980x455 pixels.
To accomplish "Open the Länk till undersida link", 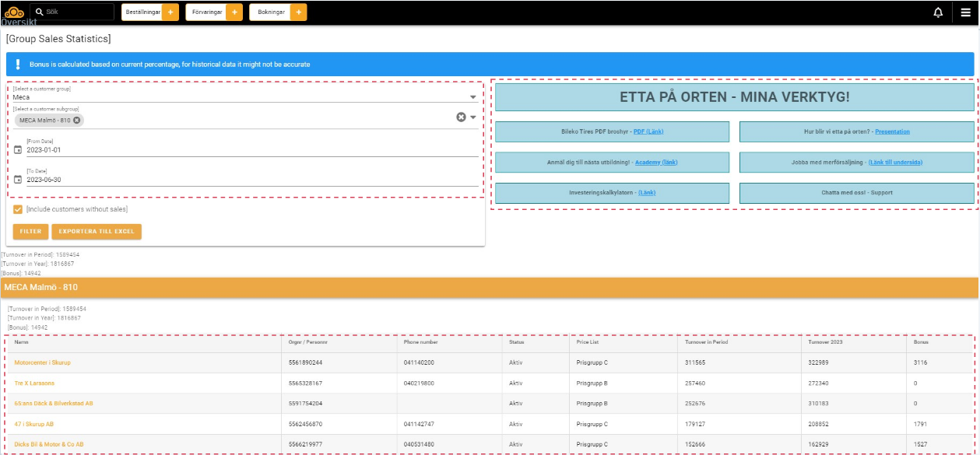I will click(895, 162).
